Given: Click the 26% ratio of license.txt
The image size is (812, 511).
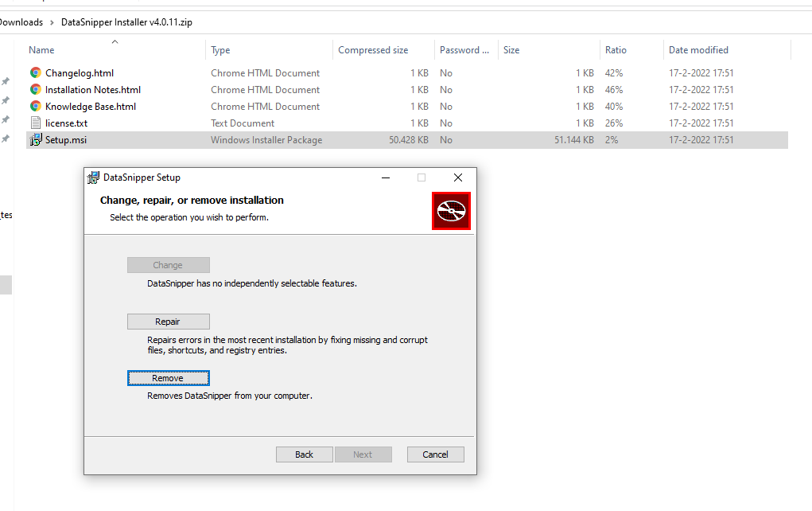Looking at the screenshot, I should tap(614, 123).
